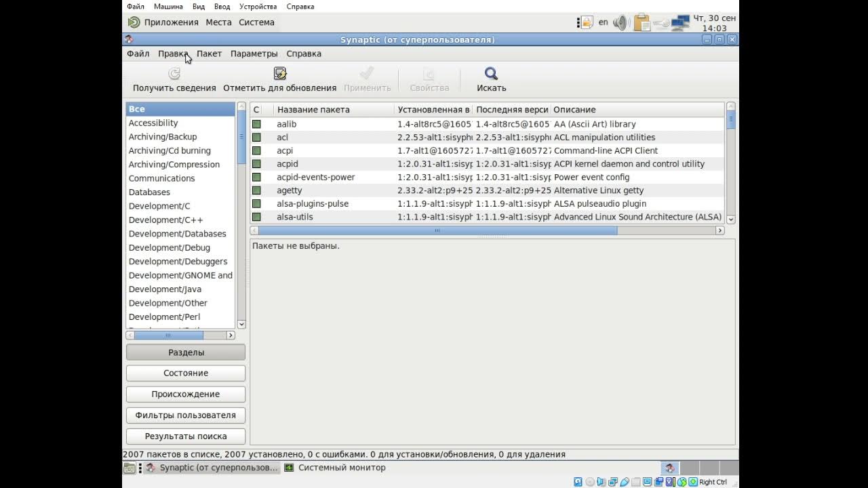The image size is (868, 488).
Task: Click package list horizontal scrollbar right arrow
Action: coord(720,230)
